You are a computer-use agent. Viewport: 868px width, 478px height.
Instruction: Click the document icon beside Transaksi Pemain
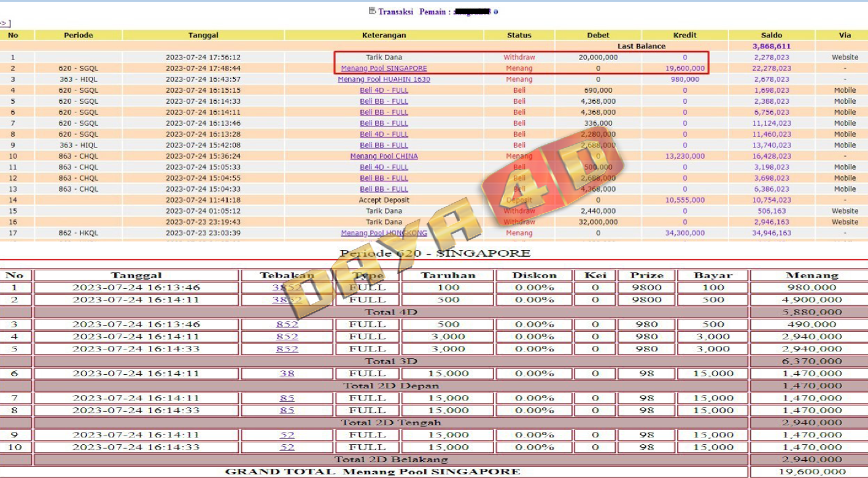click(372, 10)
